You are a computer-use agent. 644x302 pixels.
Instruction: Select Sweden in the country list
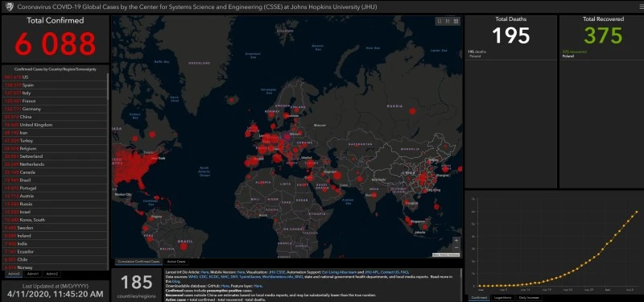coord(55,228)
